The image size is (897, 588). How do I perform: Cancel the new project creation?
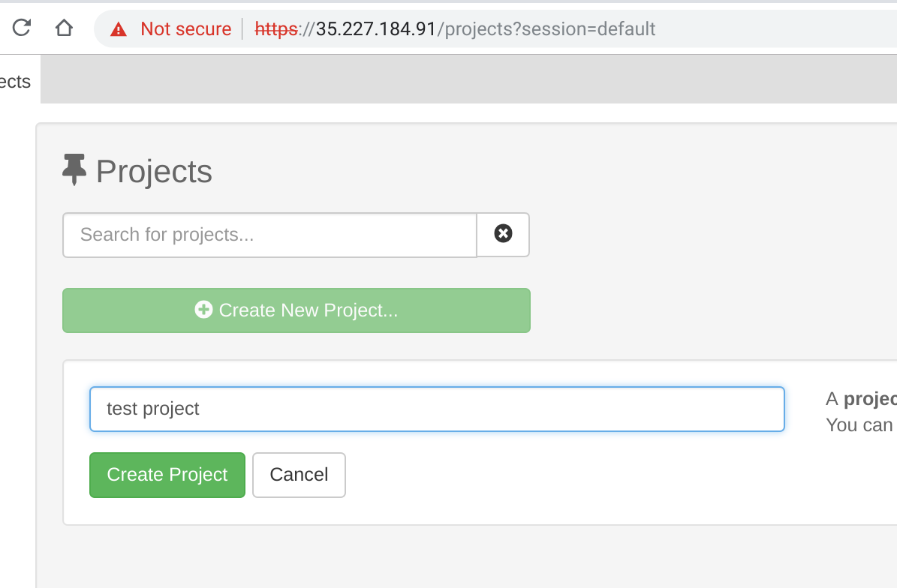[x=299, y=475]
